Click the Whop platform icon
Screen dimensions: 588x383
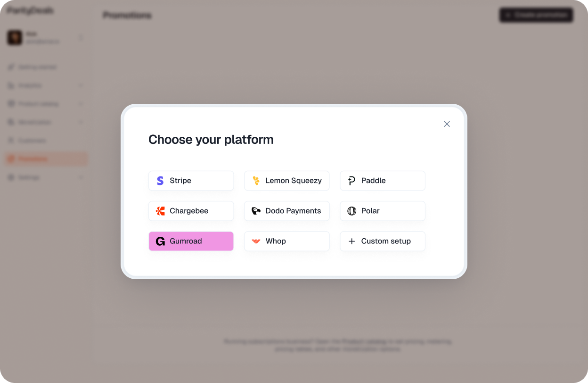[x=256, y=241]
